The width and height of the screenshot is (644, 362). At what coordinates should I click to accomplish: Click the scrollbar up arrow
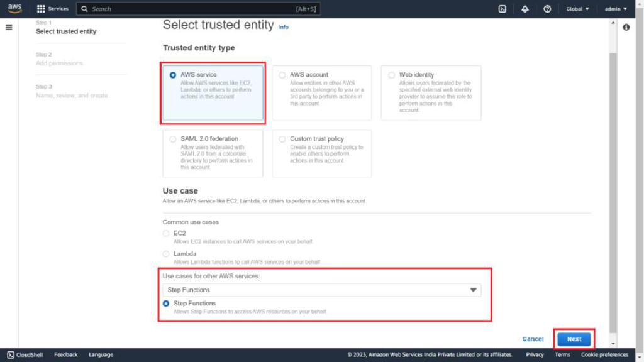click(613, 23)
